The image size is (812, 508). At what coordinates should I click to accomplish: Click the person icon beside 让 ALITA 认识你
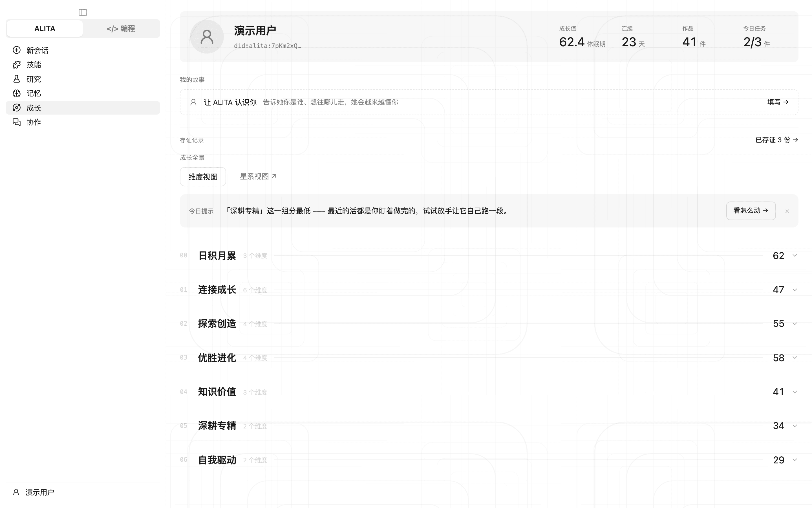193,102
